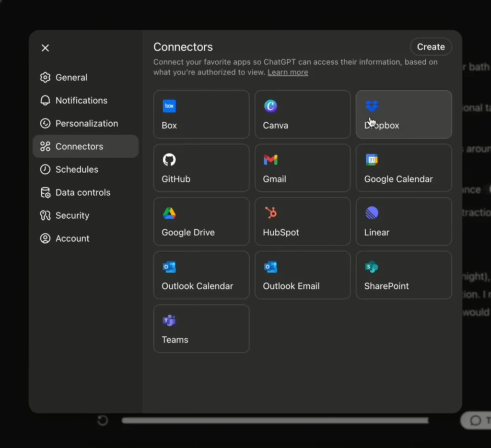
Task: Create a new connector
Action: point(431,47)
